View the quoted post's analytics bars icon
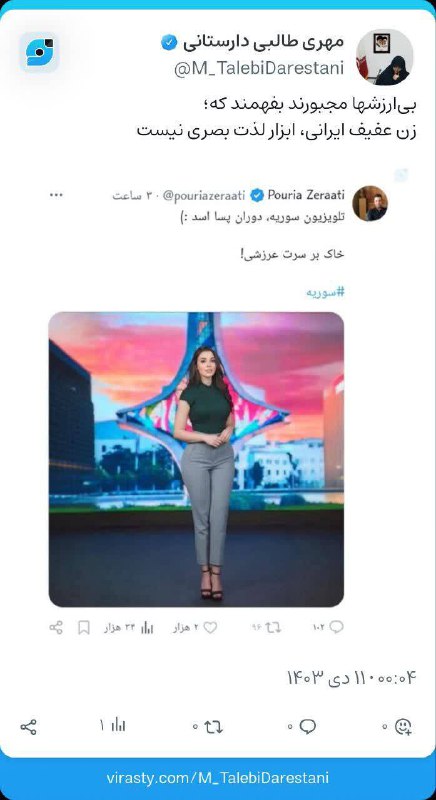Image resolution: width=436 pixels, height=800 pixels. pos(147,628)
